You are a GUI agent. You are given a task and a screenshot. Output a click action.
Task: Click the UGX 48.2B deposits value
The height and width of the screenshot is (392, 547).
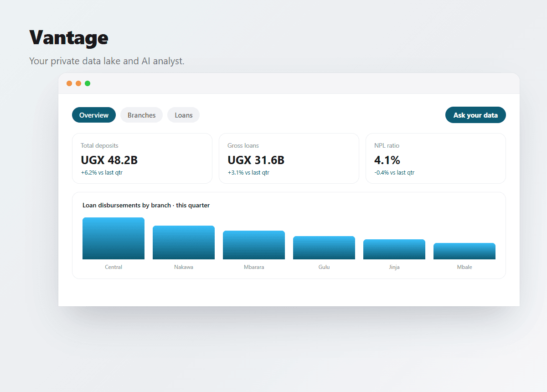tap(109, 160)
